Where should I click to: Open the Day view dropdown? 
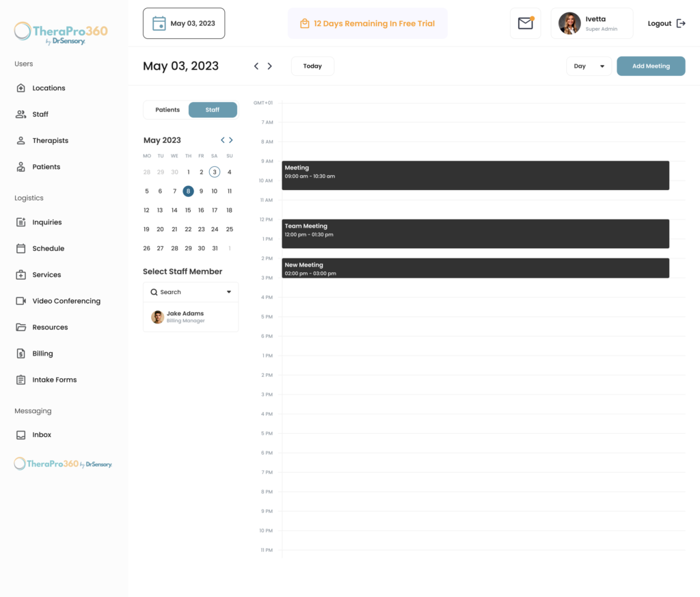click(x=589, y=66)
